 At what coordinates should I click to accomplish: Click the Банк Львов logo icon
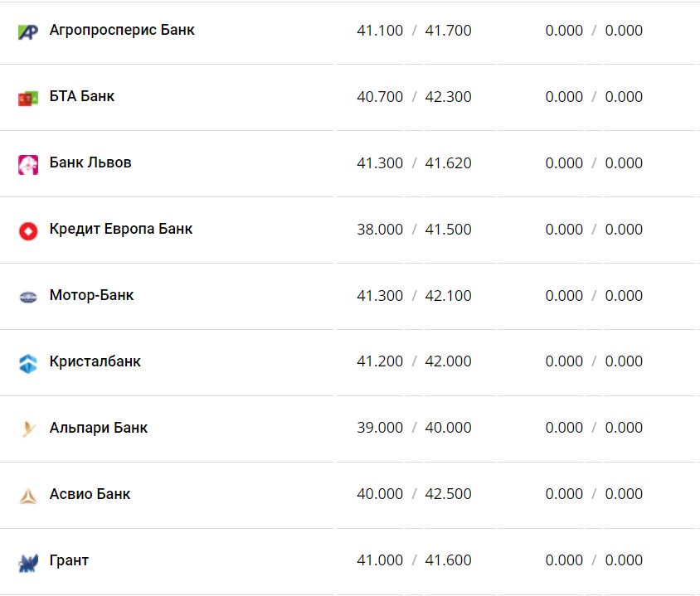28,164
